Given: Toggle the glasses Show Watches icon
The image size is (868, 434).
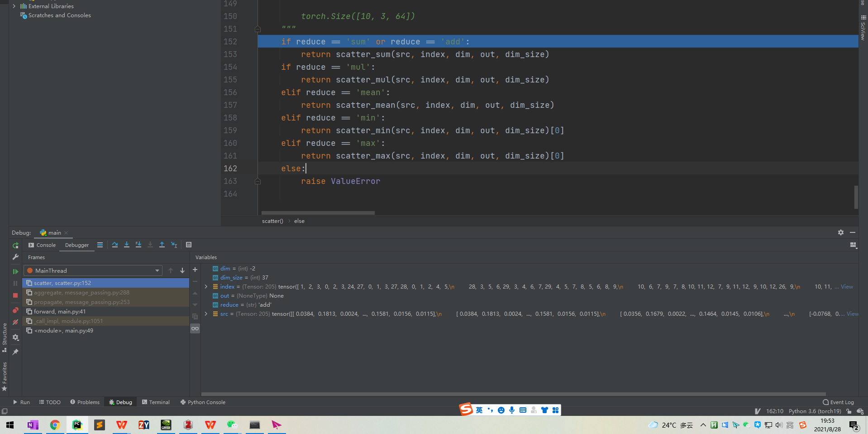Looking at the screenshot, I should (195, 328).
